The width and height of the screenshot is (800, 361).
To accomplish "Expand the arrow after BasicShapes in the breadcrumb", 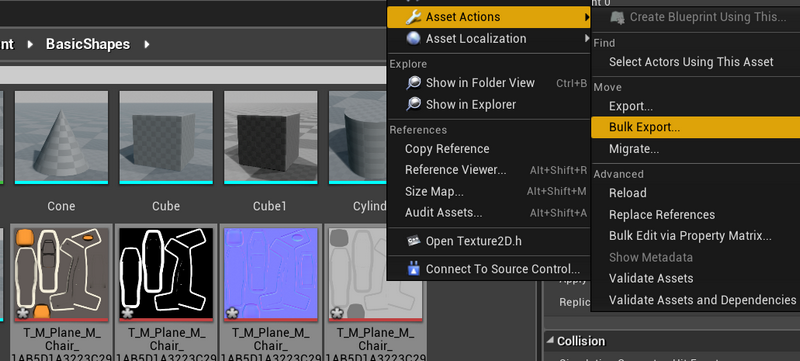I will click(x=147, y=44).
